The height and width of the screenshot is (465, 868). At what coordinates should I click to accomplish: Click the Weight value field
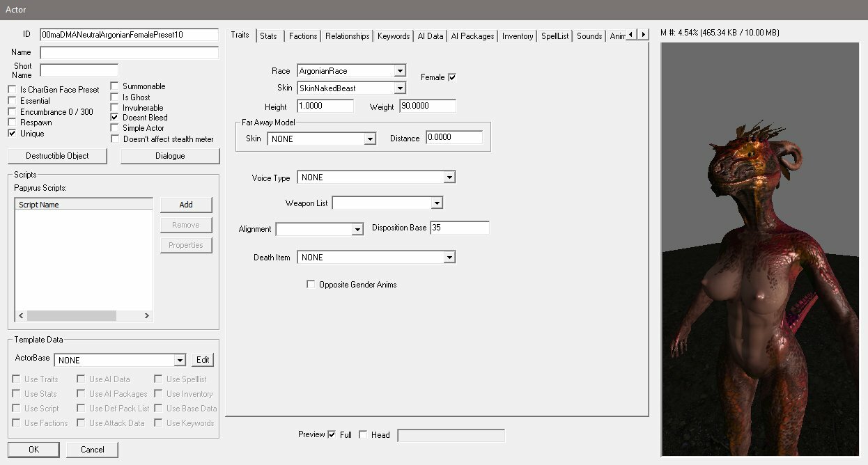(428, 106)
